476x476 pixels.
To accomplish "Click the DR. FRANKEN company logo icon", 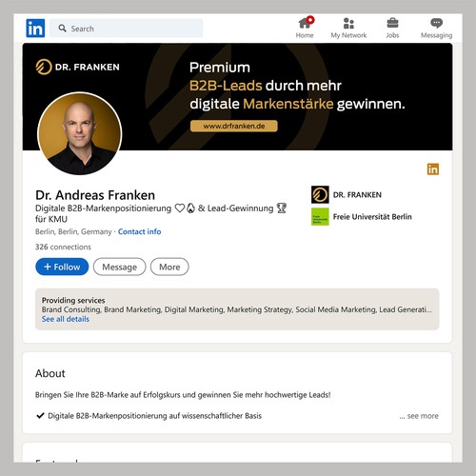I will tap(320, 194).
